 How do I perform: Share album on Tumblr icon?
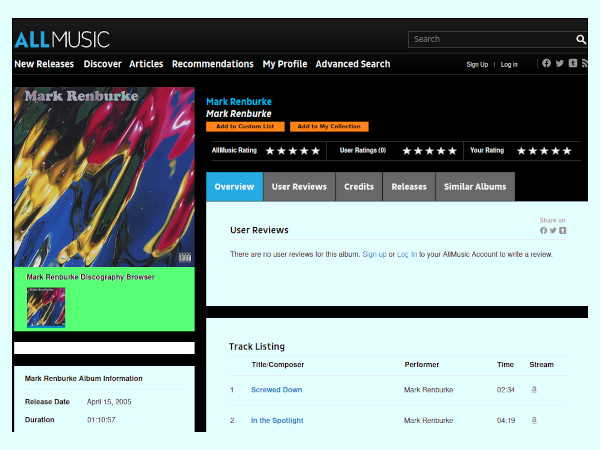tap(562, 230)
